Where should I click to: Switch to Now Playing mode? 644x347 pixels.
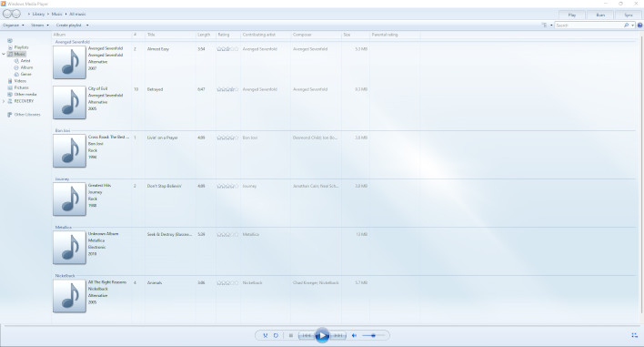(x=635, y=335)
